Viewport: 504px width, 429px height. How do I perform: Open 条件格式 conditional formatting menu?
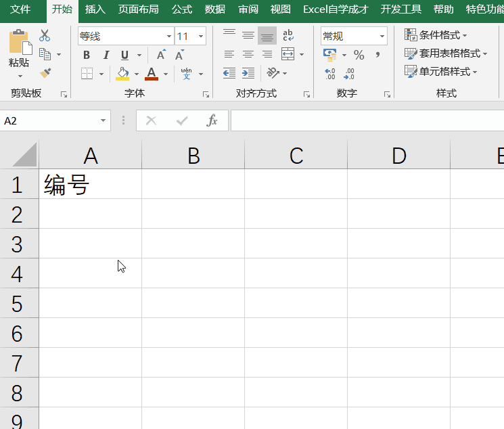[436, 35]
